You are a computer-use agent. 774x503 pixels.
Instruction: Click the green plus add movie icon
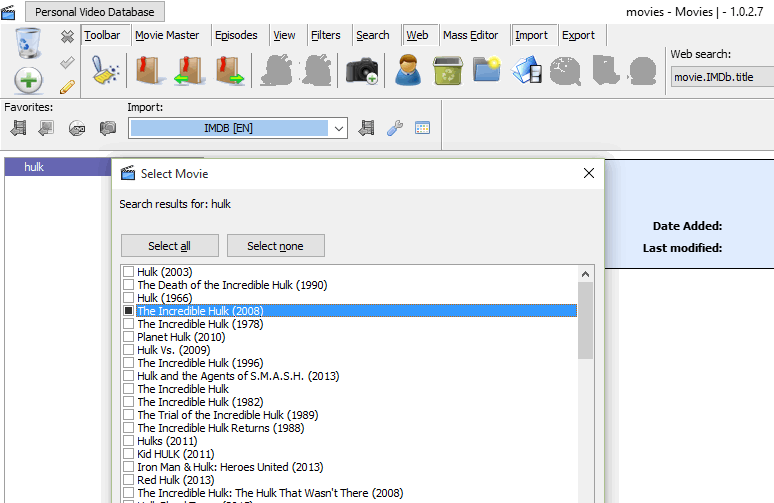28,80
